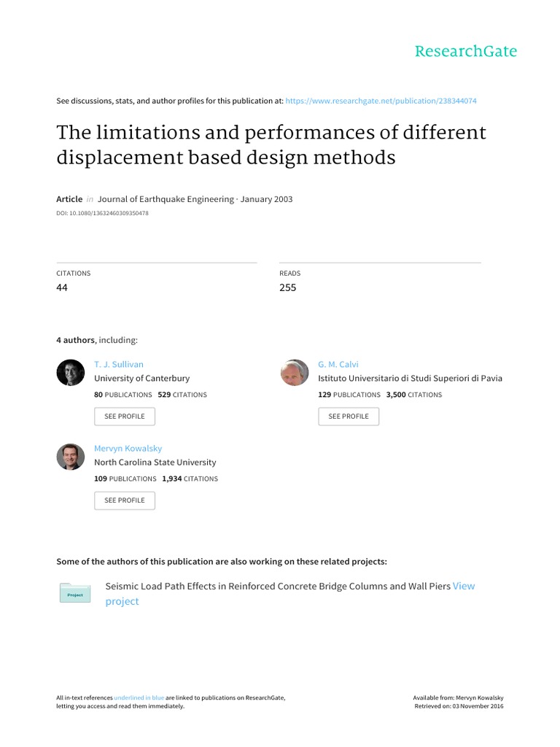Click the Project folder icon
560x747 pixels.
click(75, 594)
